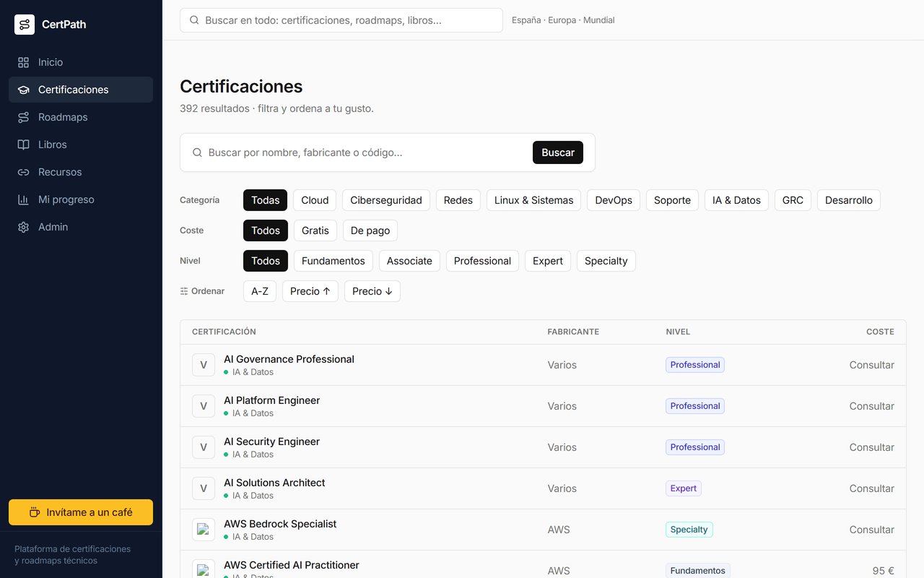Click the Ordenar sliders icon
This screenshot has width=924, height=578.
tap(184, 291)
